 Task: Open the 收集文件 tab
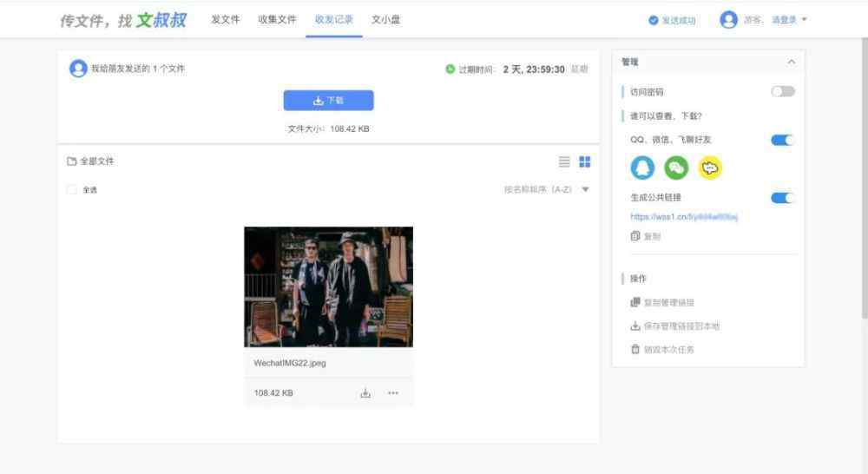pos(277,19)
